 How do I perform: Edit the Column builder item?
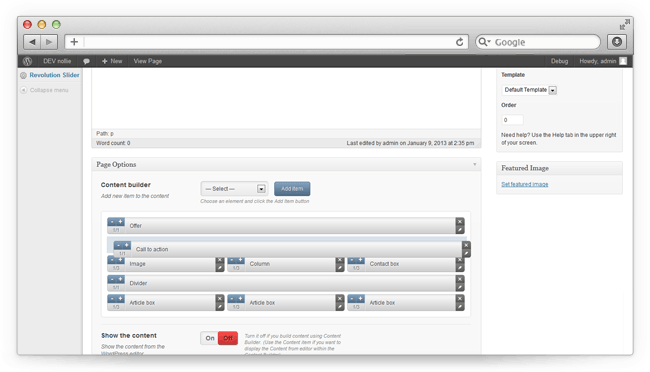340,268
